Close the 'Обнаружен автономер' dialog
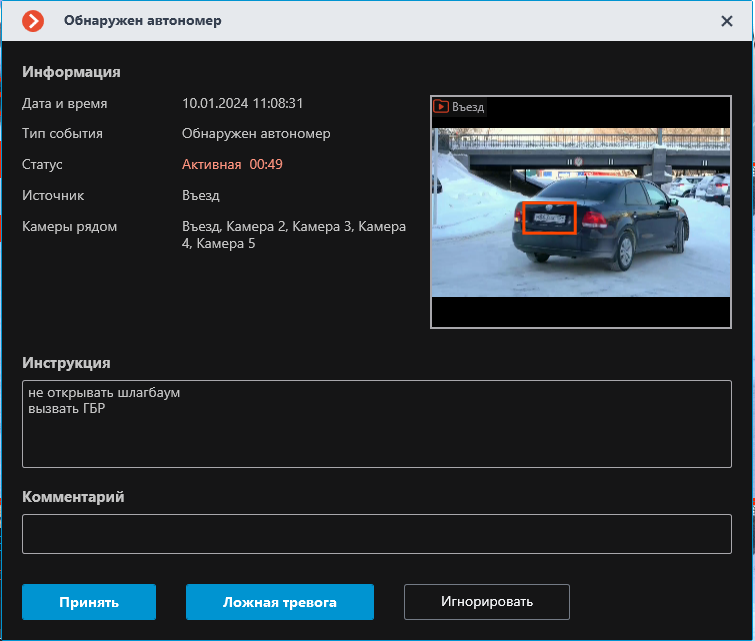The image size is (755, 641). 727,21
